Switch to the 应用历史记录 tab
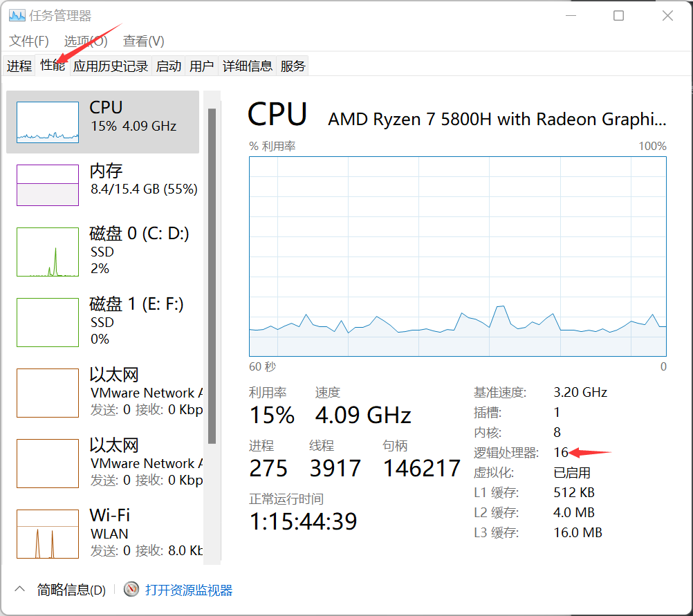The width and height of the screenshot is (693, 616). [111, 66]
